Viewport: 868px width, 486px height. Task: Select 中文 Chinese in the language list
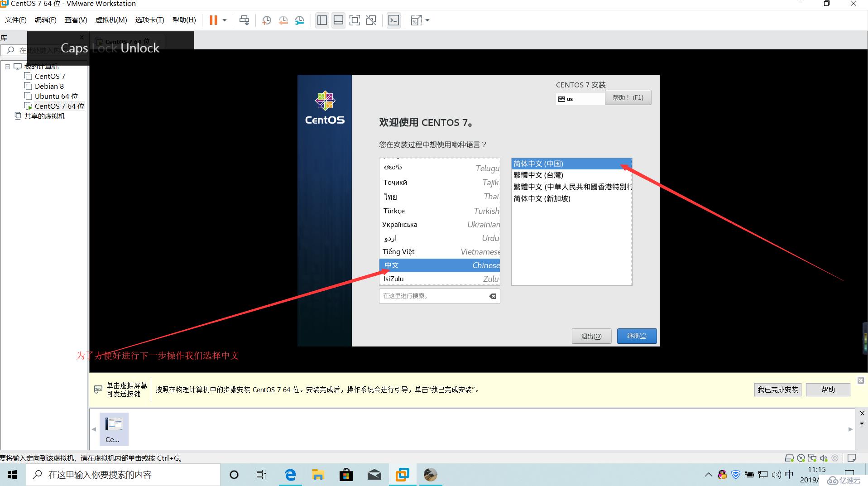[439, 265]
